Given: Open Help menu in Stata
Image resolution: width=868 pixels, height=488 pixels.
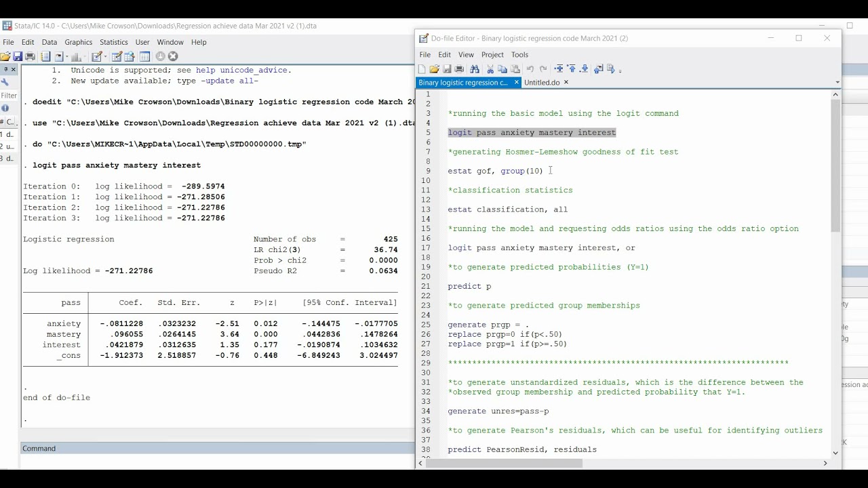Looking at the screenshot, I should point(199,42).
